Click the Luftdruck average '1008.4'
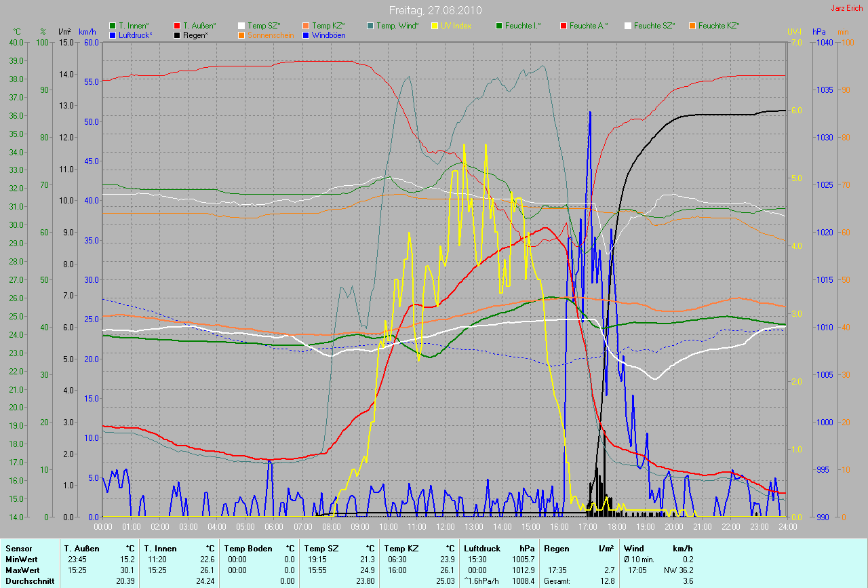Screen dimensions: 868x588 [x=523, y=581]
